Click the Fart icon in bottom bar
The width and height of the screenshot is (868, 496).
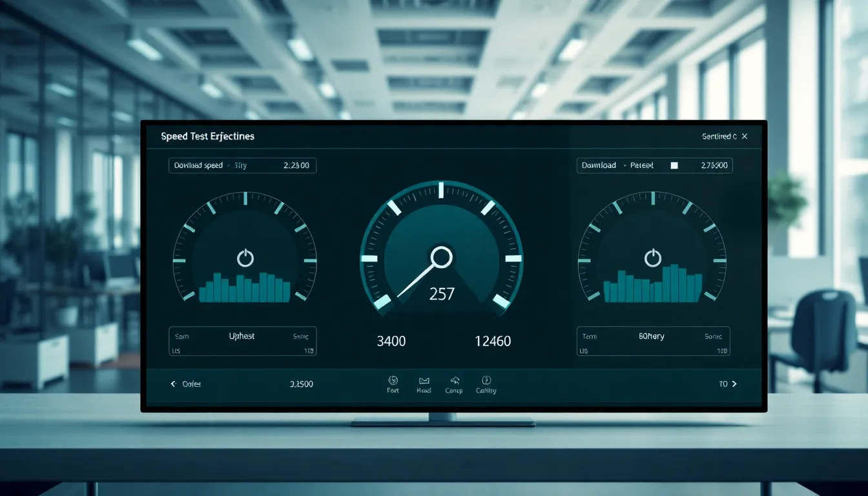click(x=393, y=380)
